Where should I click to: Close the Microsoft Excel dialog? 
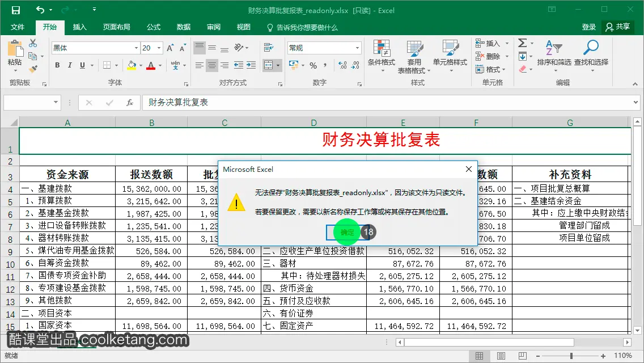(x=469, y=169)
